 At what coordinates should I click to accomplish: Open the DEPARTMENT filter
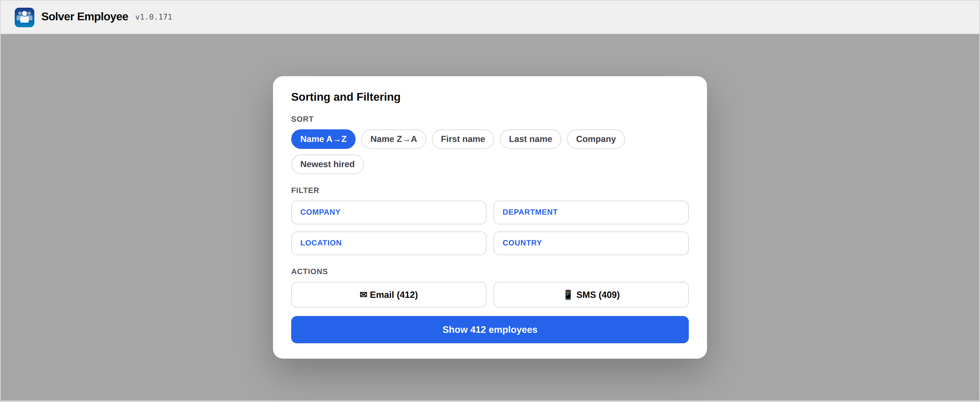click(x=591, y=213)
